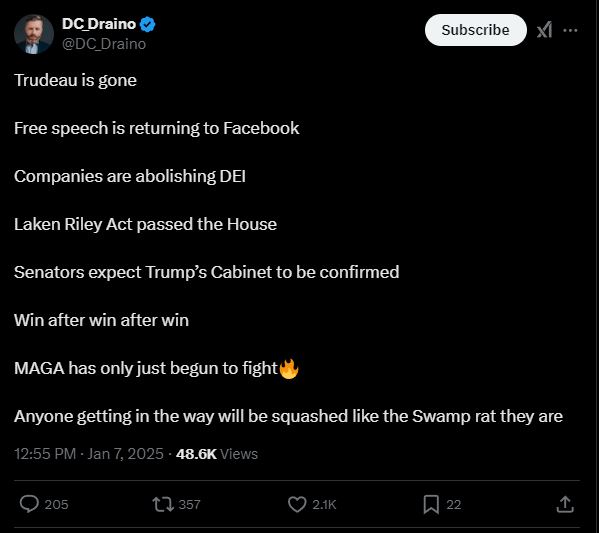Image resolution: width=599 pixels, height=533 pixels.
Task: Click the DC_Draino display name
Action: pos(99,24)
